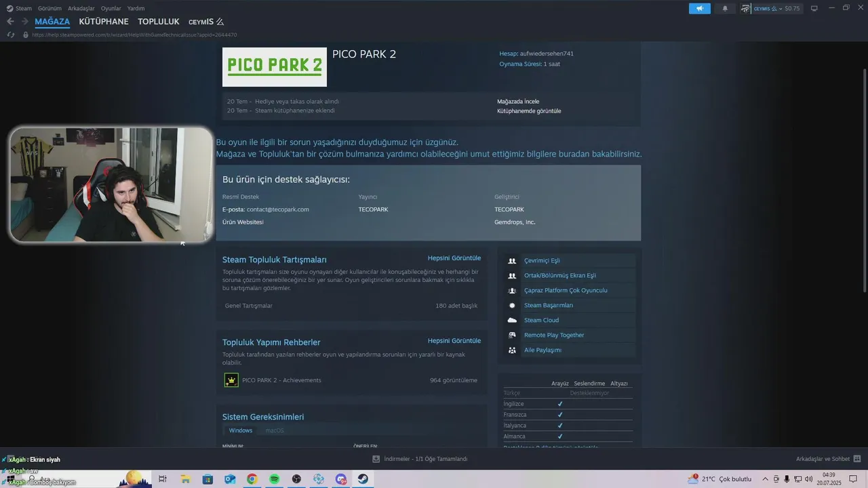Open the Görünüm menu
The width and height of the screenshot is (868, 488).
50,8
